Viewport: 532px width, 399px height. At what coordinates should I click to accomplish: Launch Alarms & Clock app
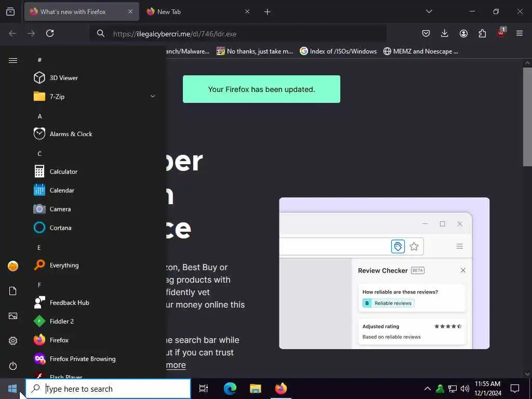pyautogui.click(x=95, y=134)
